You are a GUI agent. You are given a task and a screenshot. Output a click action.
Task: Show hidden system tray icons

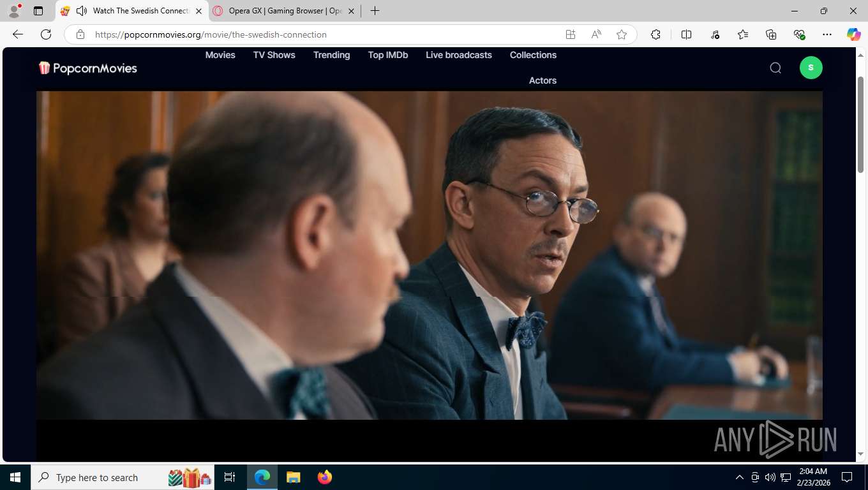[740, 477]
